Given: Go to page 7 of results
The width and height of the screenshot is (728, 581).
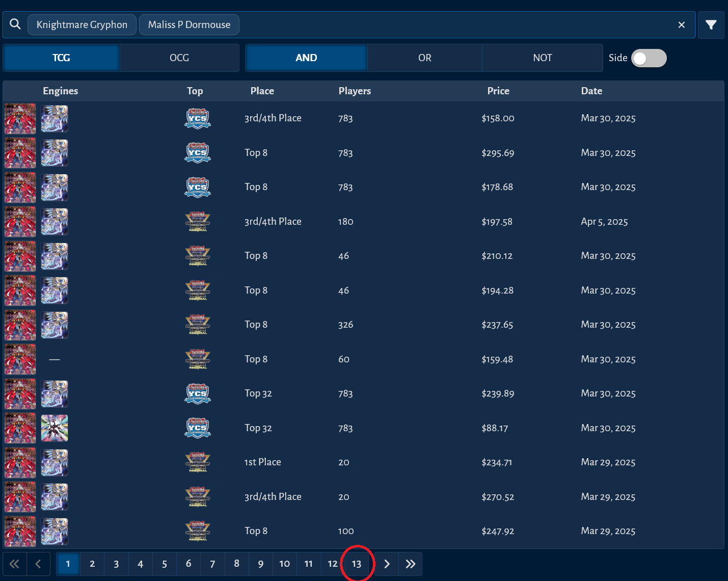Looking at the screenshot, I should tap(212, 564).
